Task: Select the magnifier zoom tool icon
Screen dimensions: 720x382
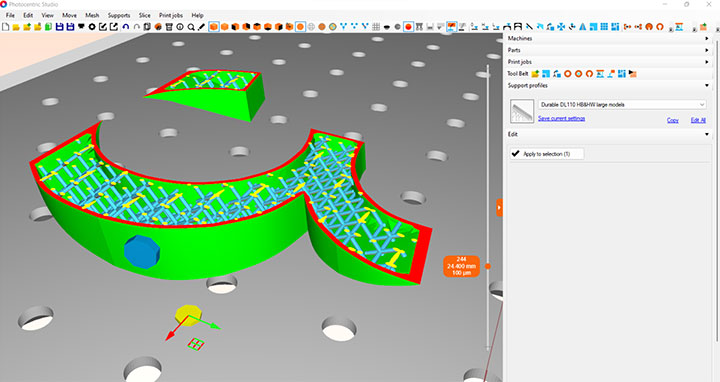Action: coord(191,27)
